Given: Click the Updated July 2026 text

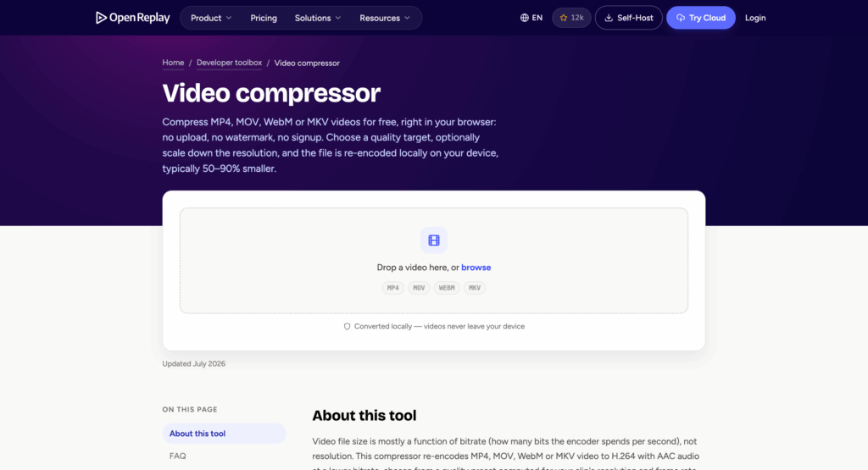Looking at the screenshot, I should [194, 363].
